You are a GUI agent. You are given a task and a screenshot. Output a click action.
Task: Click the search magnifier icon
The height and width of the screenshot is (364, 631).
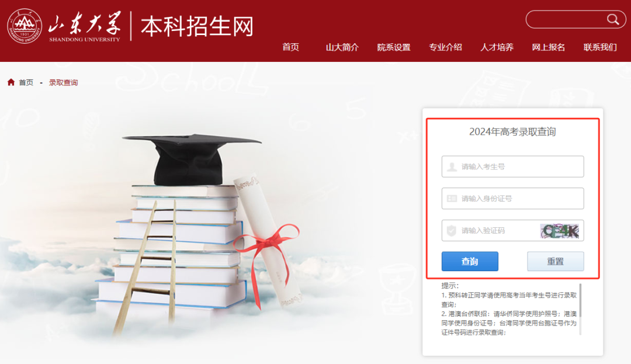[x=612, y=19]
